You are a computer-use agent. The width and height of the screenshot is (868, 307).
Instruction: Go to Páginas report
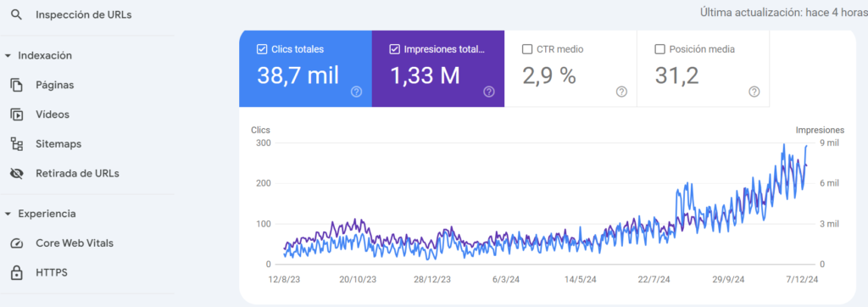pyautogui.click(x=55, y=86)
